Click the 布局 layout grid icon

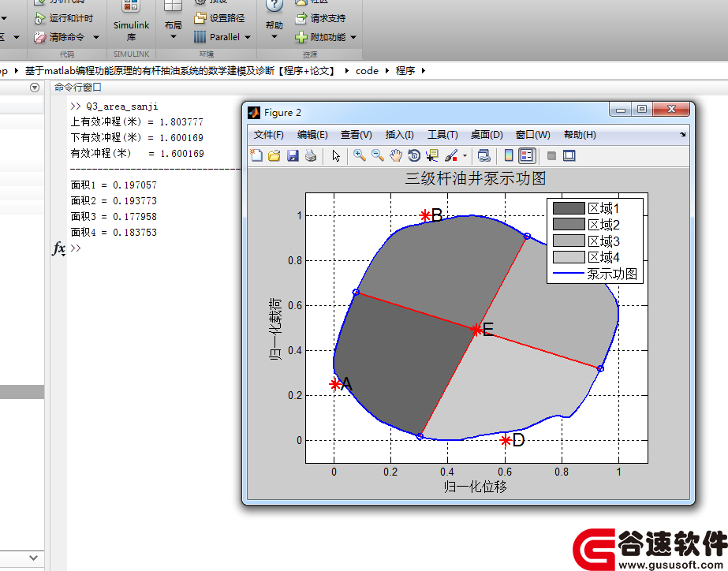point(173,6)
